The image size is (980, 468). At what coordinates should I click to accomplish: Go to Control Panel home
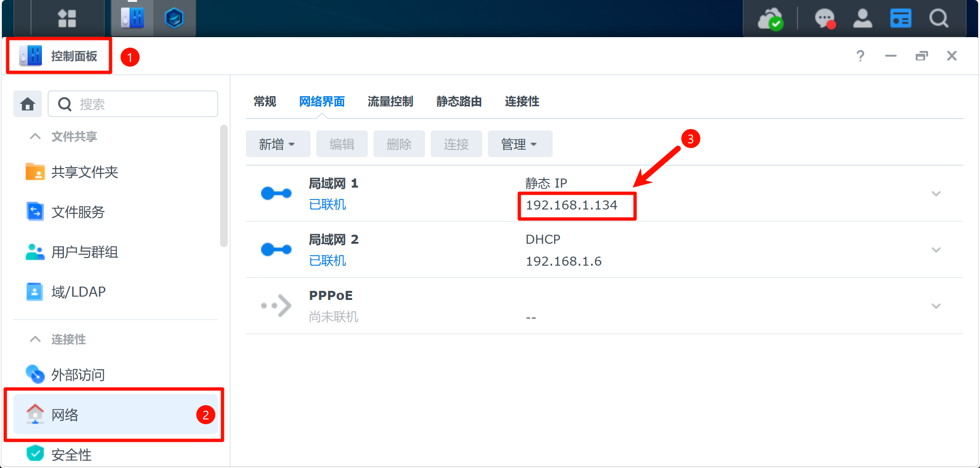pyautogui.click(x=28, y=104)
